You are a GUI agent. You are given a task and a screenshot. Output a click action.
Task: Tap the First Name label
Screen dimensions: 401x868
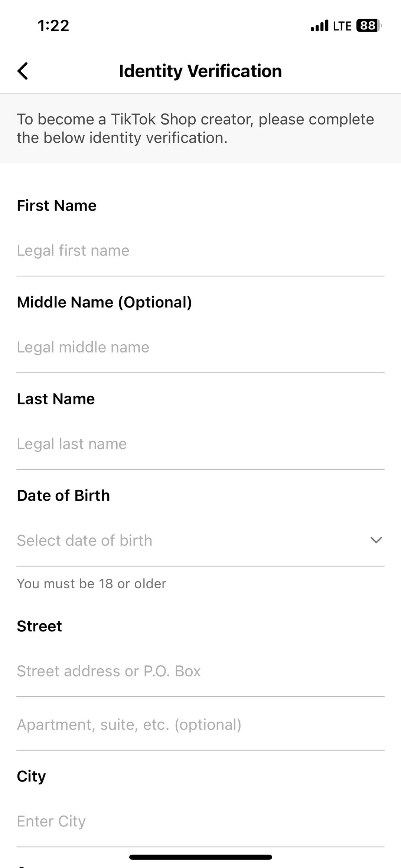tap(57, 205)
